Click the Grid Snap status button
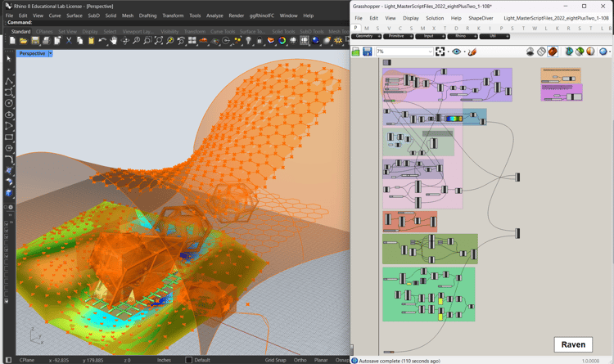 (275, 360)
